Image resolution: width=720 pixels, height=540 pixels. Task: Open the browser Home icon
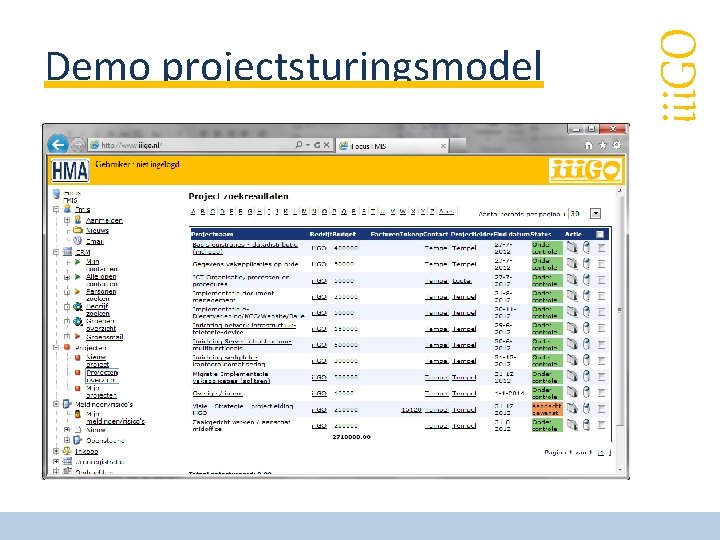tap(588, 145)
